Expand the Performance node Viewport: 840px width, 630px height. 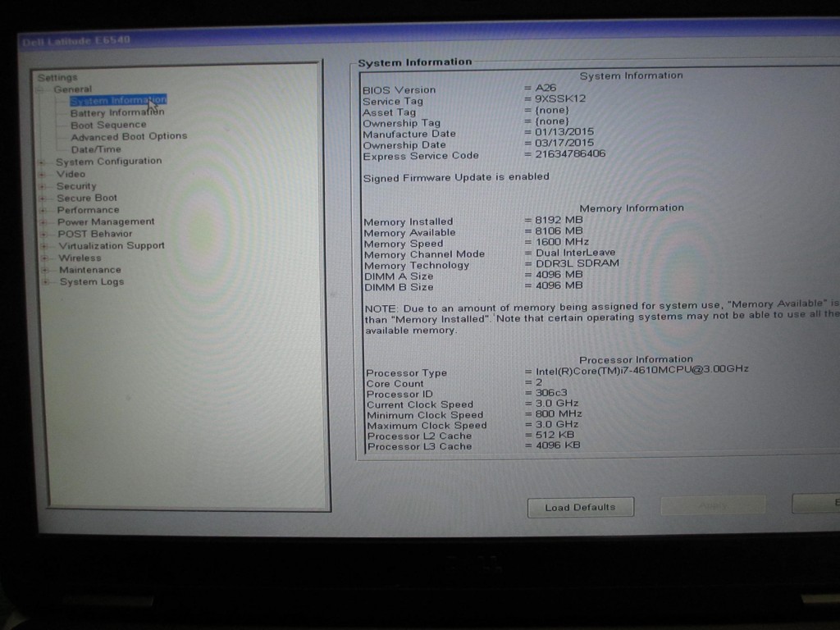point(43,211)
